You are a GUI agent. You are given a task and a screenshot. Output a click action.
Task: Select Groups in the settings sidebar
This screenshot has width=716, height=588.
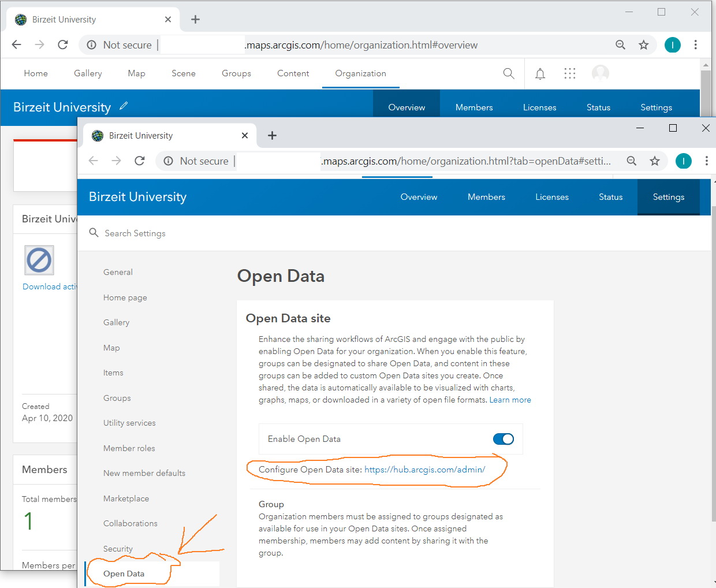coord(117,398)
